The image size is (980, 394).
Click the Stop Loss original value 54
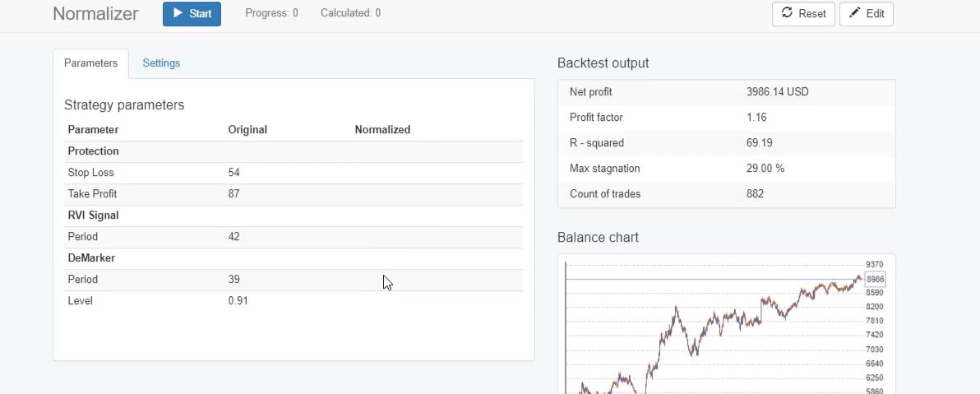[x=234, y=173]
